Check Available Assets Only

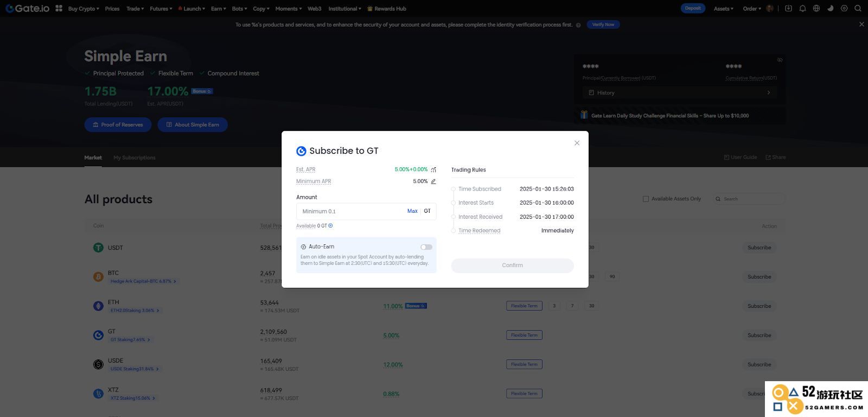[646, 199]
